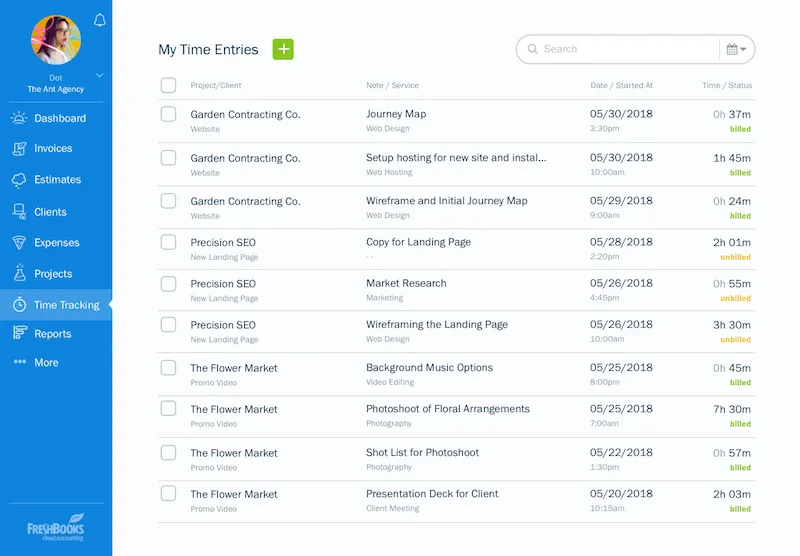Toggle the select-all checkbox in header

pos(168,85)
